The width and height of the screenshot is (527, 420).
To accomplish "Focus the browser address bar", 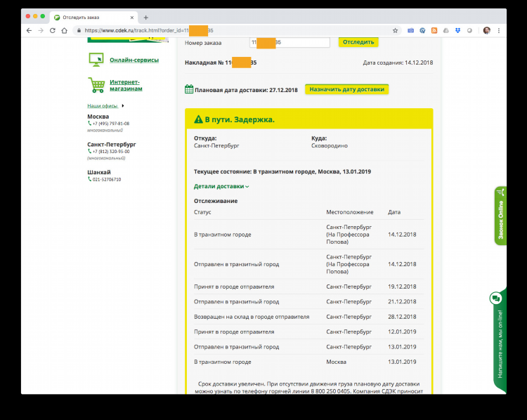I will tap(235, 31).
